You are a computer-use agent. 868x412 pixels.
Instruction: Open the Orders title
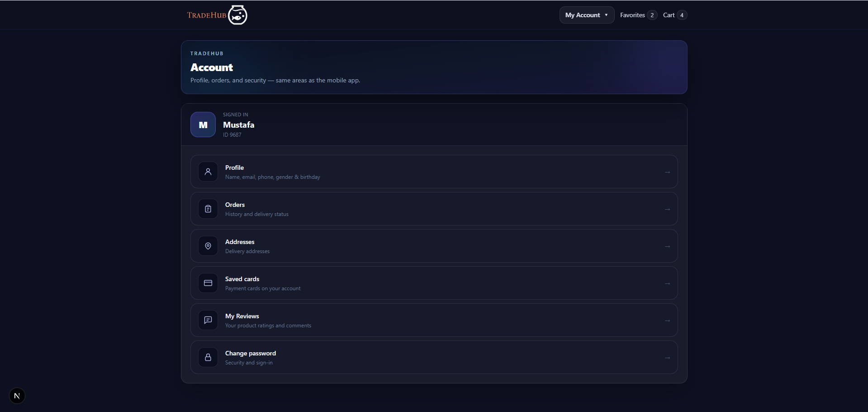pos(235,205)
